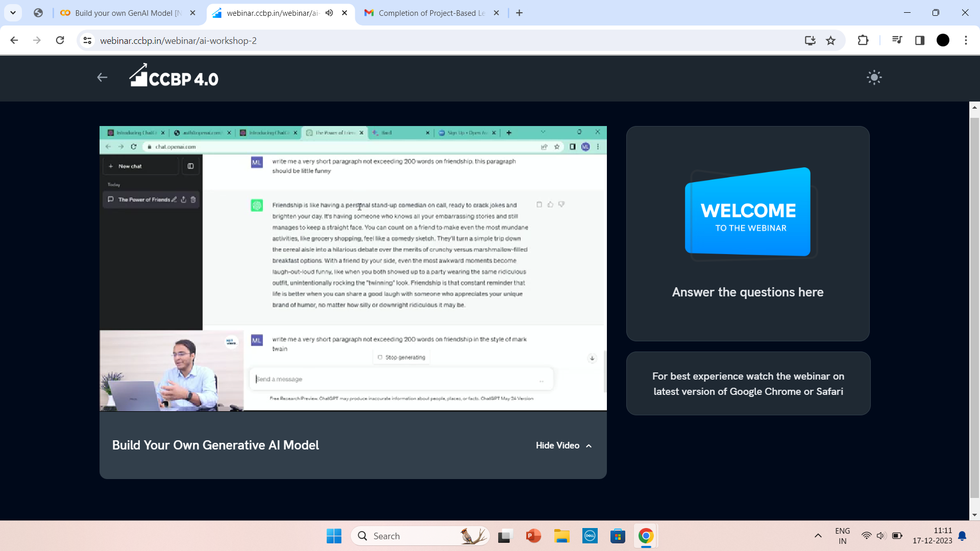Toggle the light/dark theme sun icon
Screen dimensions: 980x551
874,78
